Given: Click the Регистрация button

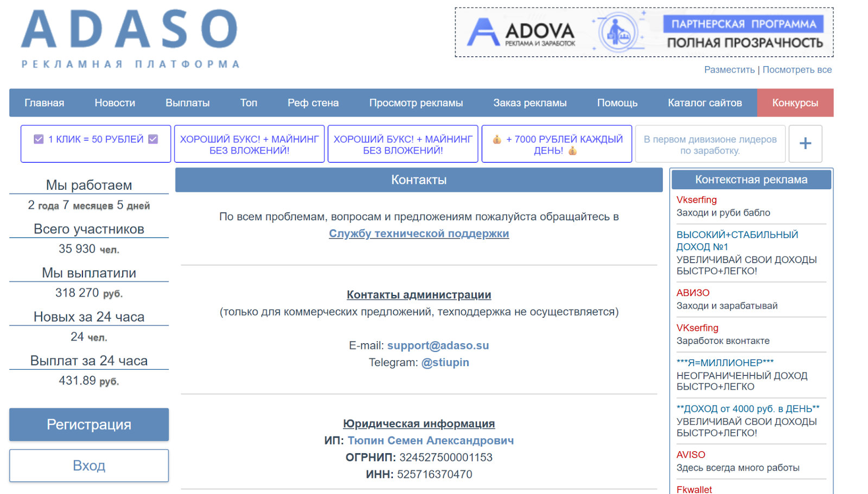Looking at the screenshot, I should pos(89,425).
